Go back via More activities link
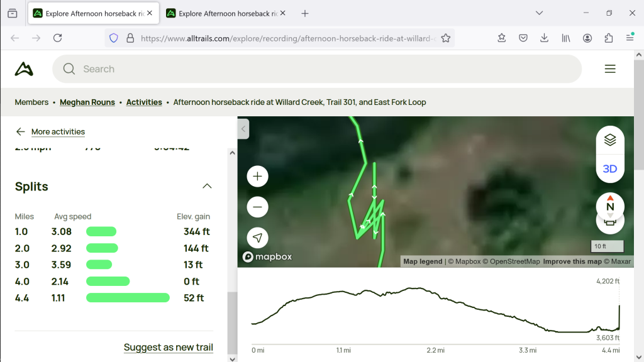The height and width of the screenshot is (362, 644). pyautogui.click(x=57, y=132)
